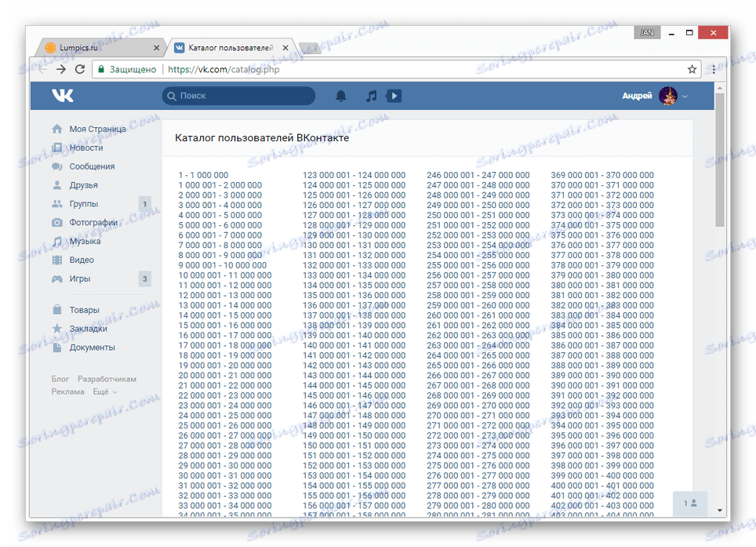Click the Игры notification badge 3
The image size is (756, 547).
[x=144, y=279]
